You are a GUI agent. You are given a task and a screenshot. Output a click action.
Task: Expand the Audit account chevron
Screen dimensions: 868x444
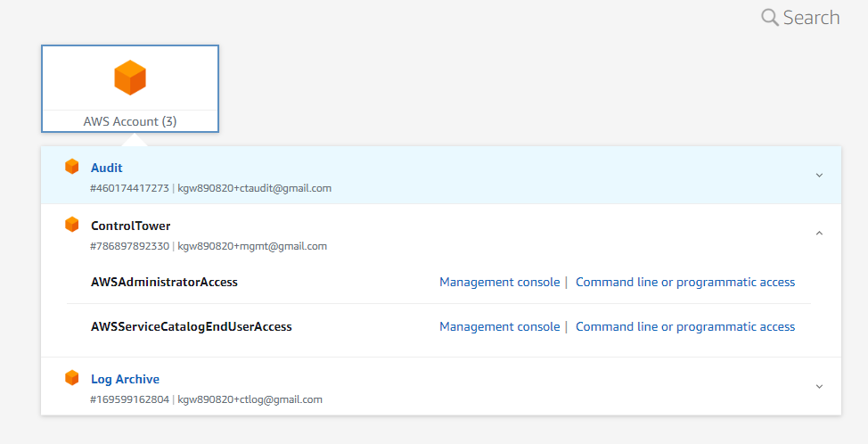coord(819,176)
